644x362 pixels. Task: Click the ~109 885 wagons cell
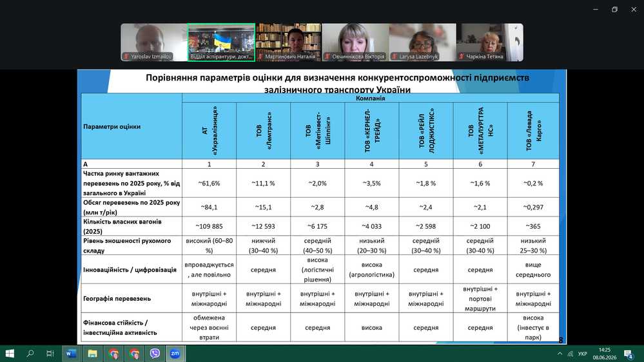[x=209, y=226]
